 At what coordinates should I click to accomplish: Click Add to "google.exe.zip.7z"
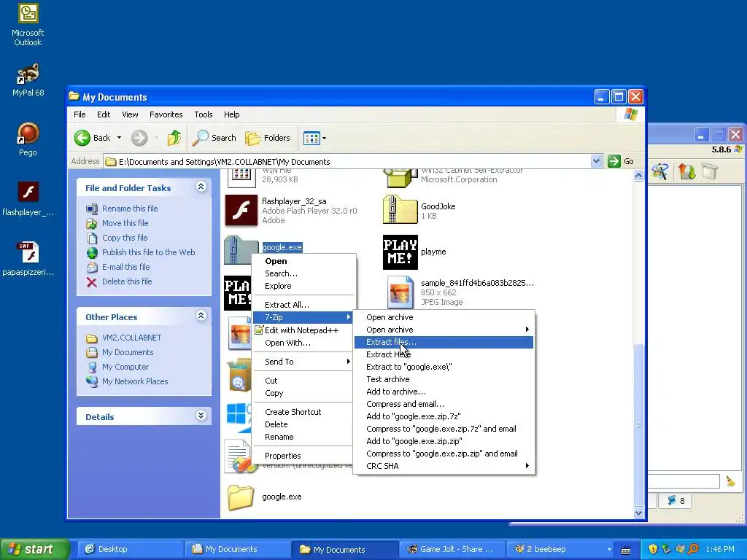[444, 416]
